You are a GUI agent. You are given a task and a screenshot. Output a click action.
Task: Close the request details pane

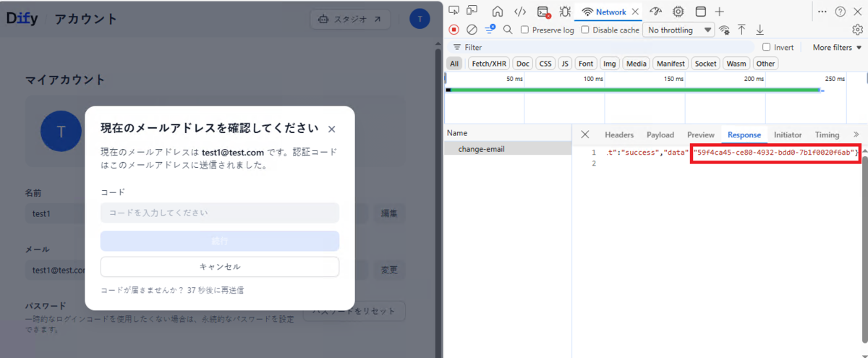point(585,135)
